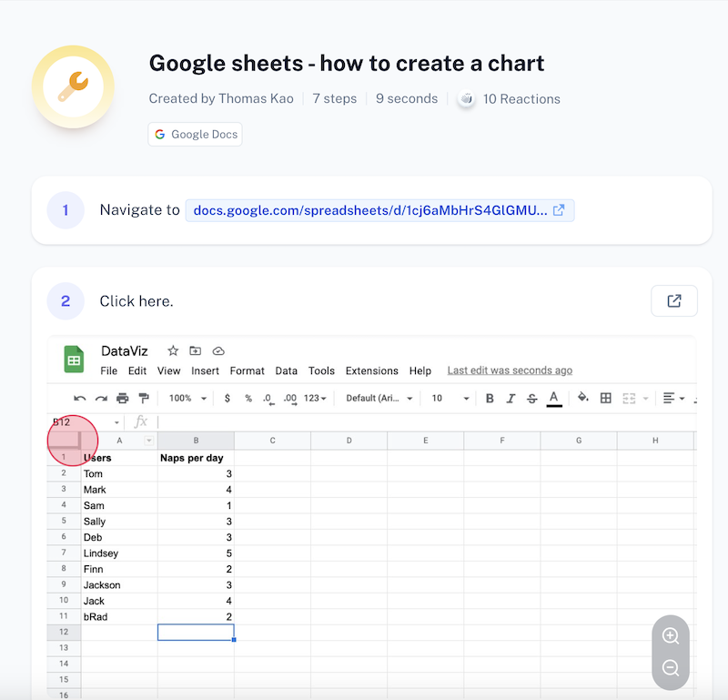Open the 123 number format dropdown

click(315, 398)
